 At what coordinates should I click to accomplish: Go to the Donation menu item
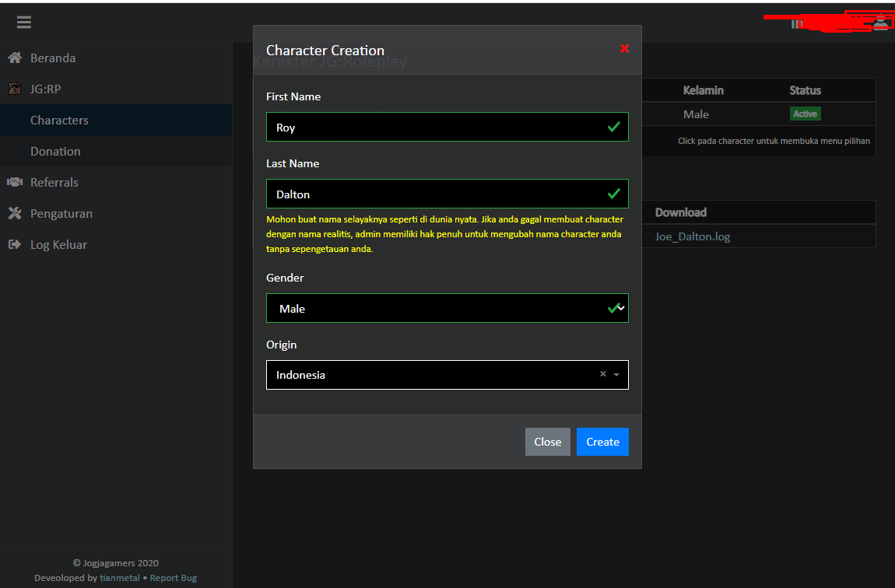tap(55, 152)
